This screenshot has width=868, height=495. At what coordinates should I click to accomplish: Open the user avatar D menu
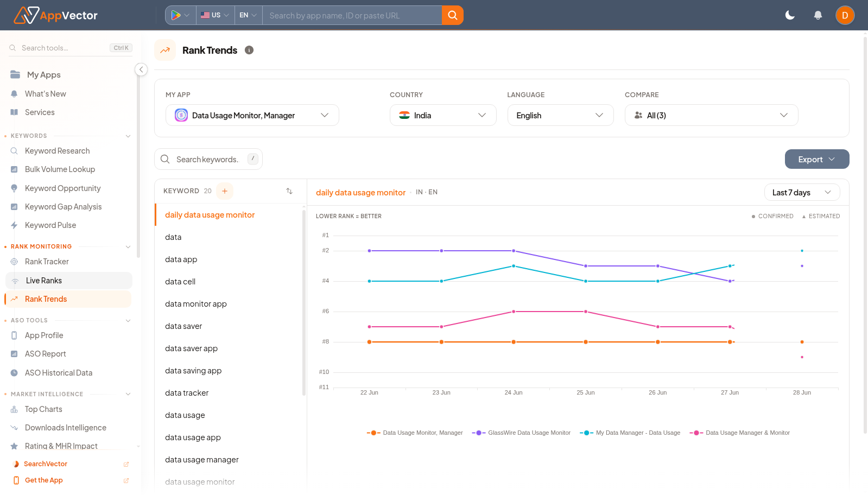[845, 15]
